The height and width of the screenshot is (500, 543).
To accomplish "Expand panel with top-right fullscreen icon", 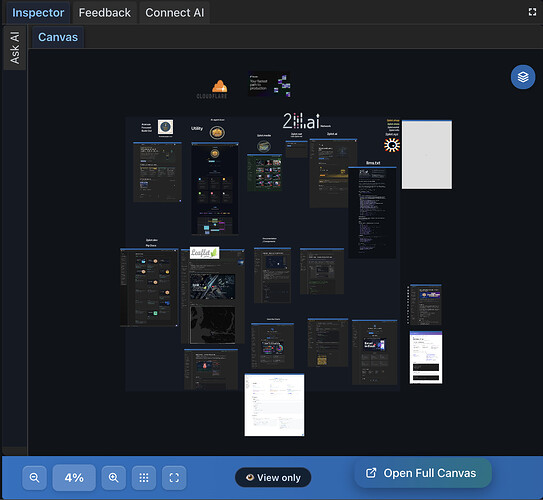I will tap(532, 12).
